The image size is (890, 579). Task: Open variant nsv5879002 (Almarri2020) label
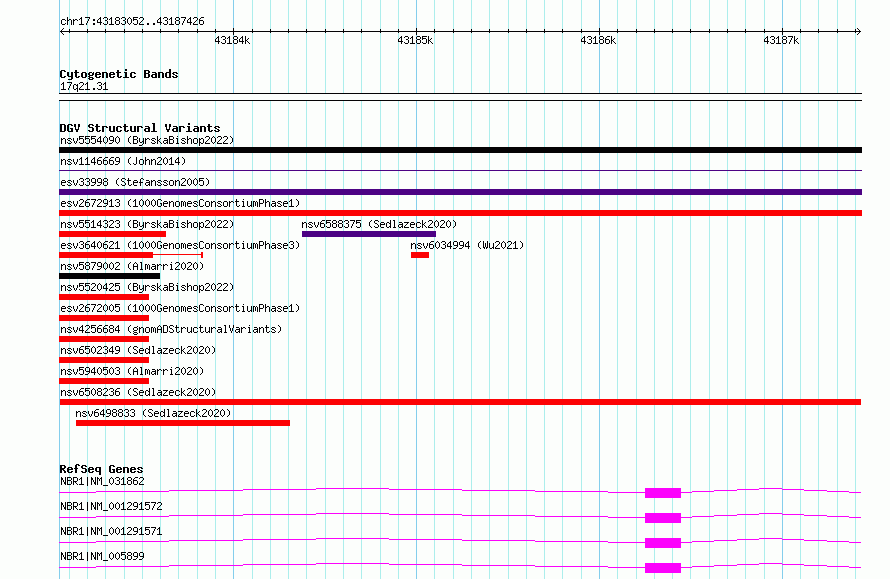tap(132, 266)
